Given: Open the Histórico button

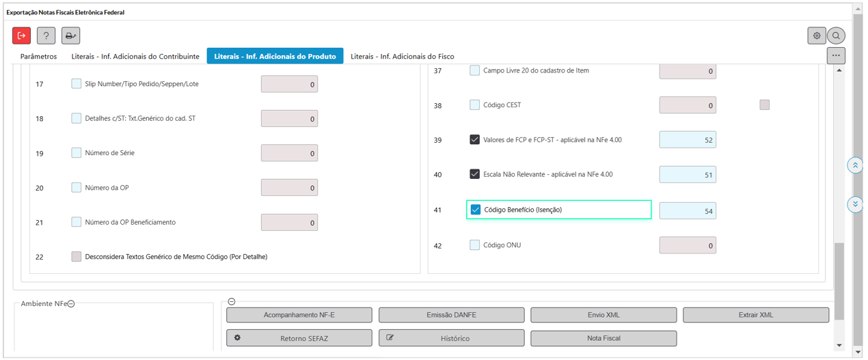Looking at the screenshot, I should pos(452,338).
